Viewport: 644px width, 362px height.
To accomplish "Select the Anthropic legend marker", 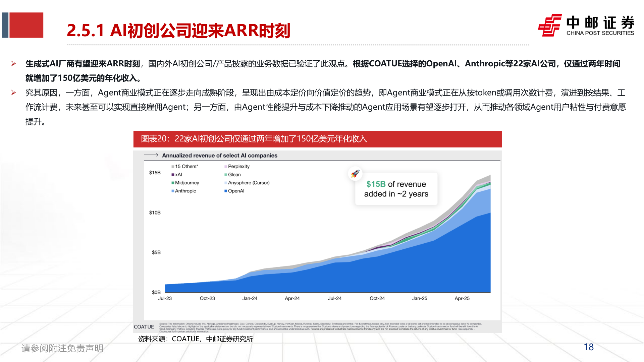I will [172, 191].
